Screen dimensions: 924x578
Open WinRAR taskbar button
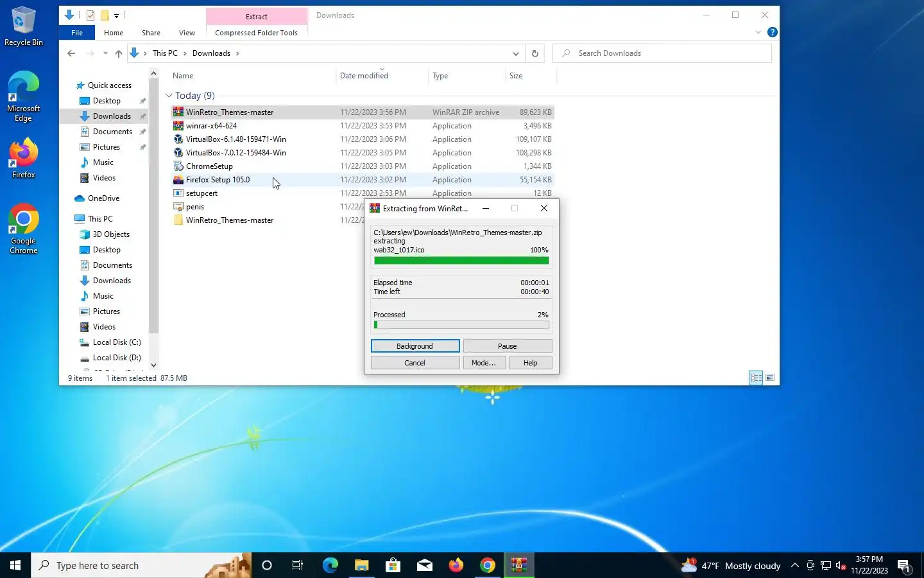[519, 565]
